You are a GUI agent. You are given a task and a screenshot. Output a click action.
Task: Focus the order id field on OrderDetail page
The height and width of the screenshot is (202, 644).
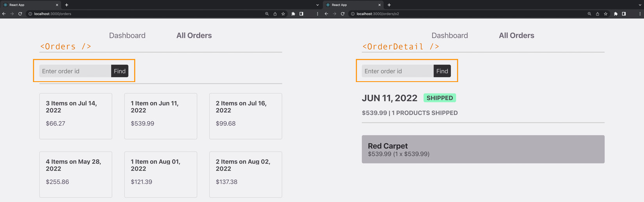click(398, 71)
